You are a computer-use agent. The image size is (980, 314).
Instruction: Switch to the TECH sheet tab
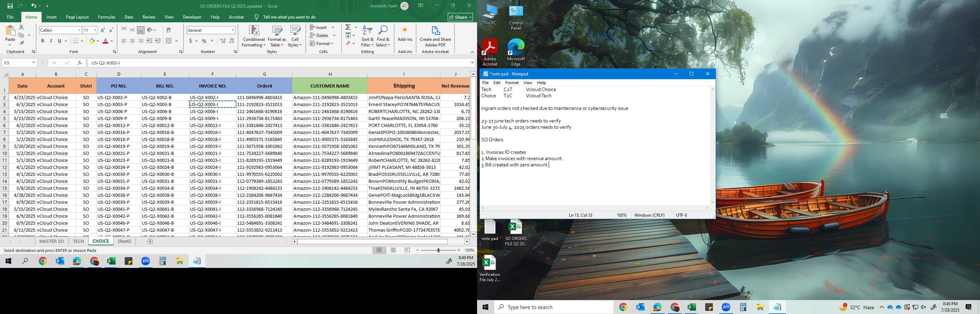click(78, 241)
